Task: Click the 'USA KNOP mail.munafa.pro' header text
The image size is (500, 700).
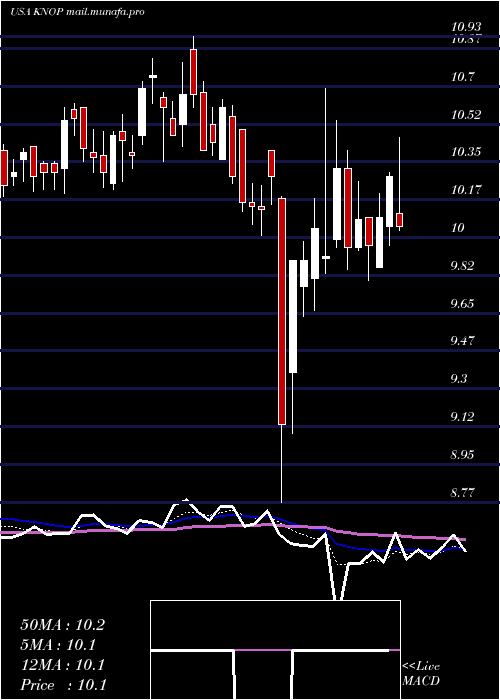Action: 77,12
